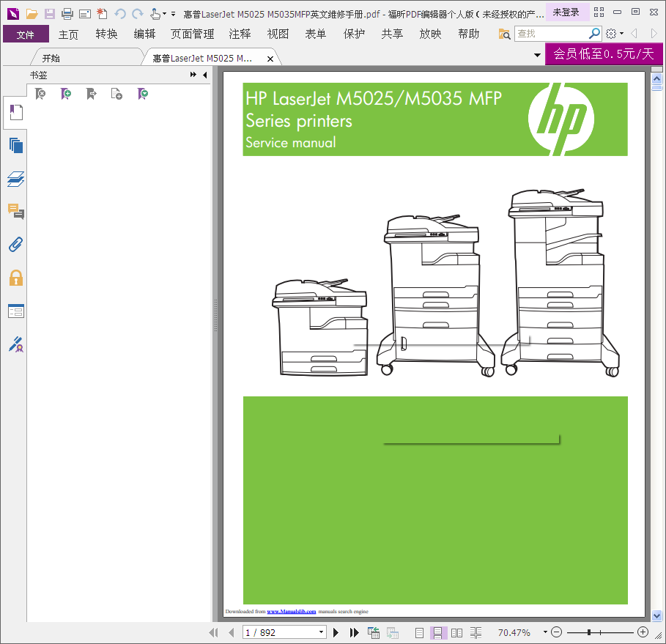Focus the 查找 search field
This screenshot has height=644, width=666.
pos(551,34)
